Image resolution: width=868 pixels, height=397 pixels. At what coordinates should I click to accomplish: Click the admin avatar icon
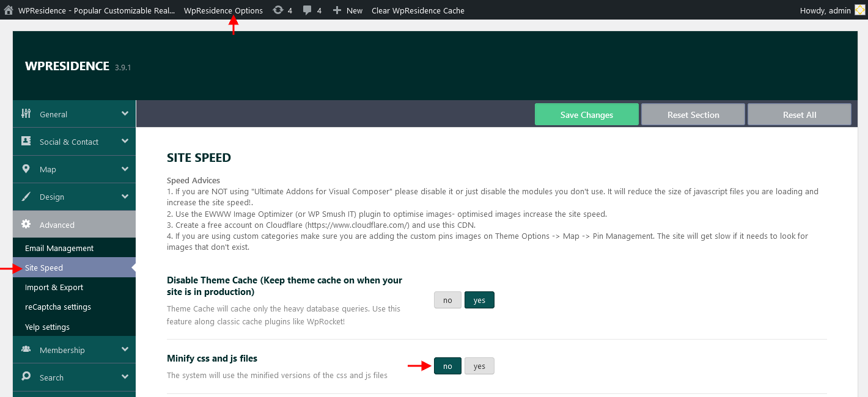[x=859, y=10]
